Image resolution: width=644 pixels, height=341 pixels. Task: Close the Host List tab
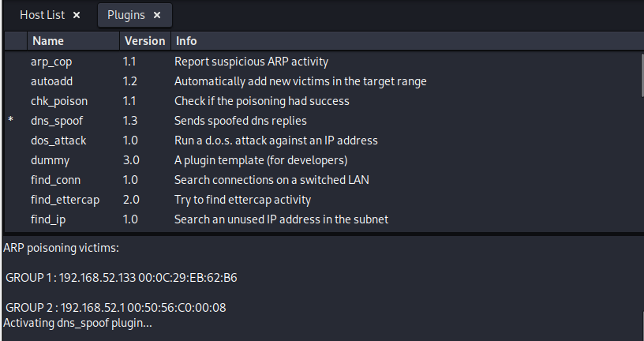[76, 15]
